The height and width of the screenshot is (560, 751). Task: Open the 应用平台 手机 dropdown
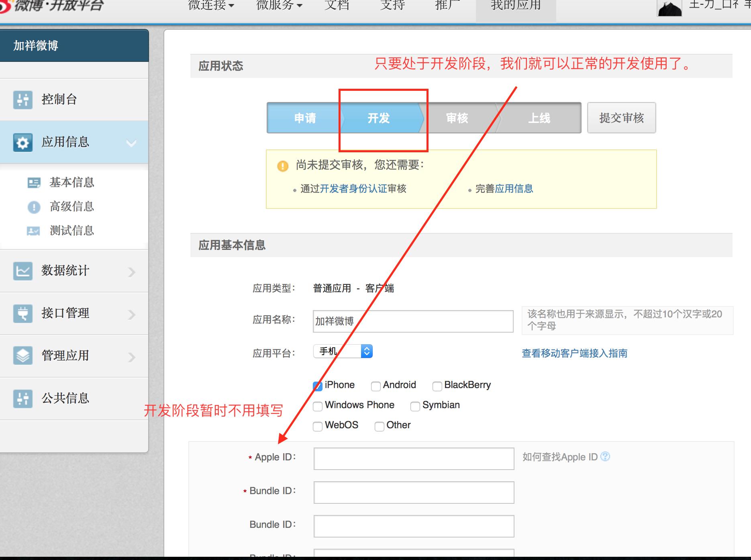click(x=343, y=351)
